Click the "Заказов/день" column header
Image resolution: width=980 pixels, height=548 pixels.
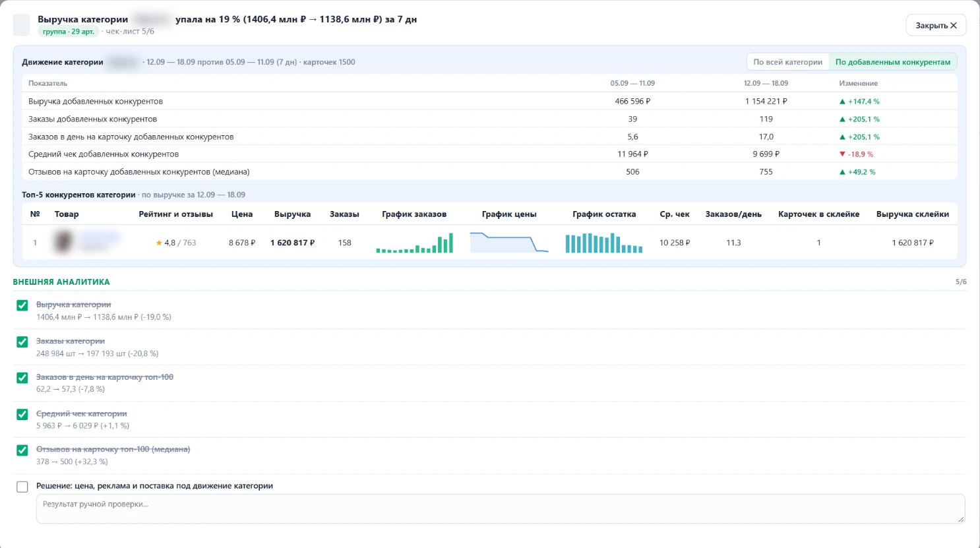733,214
